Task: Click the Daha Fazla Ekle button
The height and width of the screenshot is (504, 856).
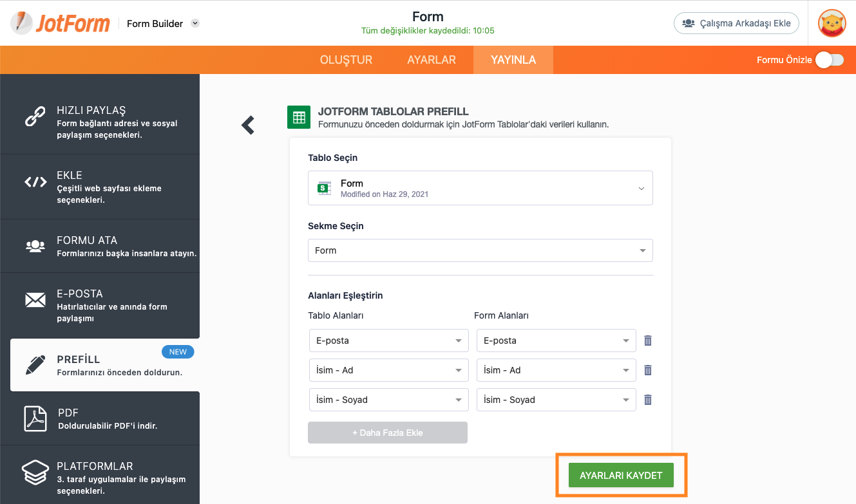Action: coord(388,433)
